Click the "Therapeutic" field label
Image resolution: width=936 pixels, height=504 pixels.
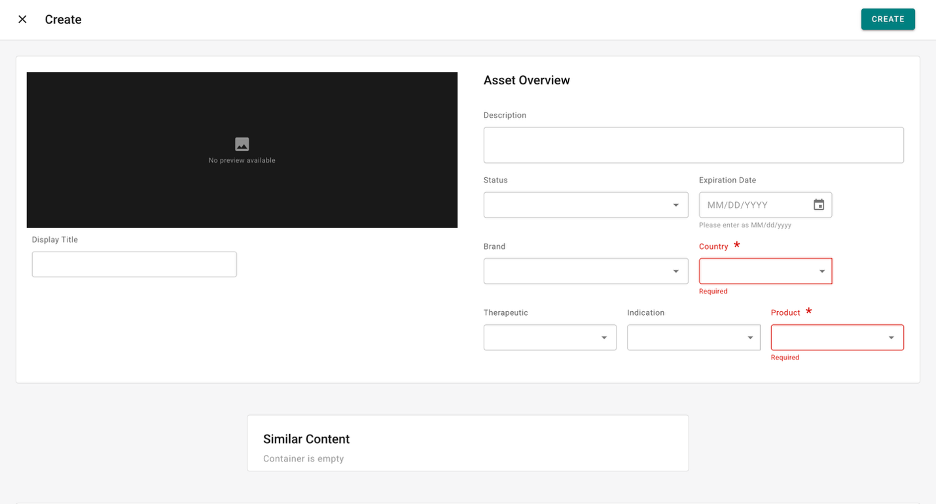[x=506, y=312]
